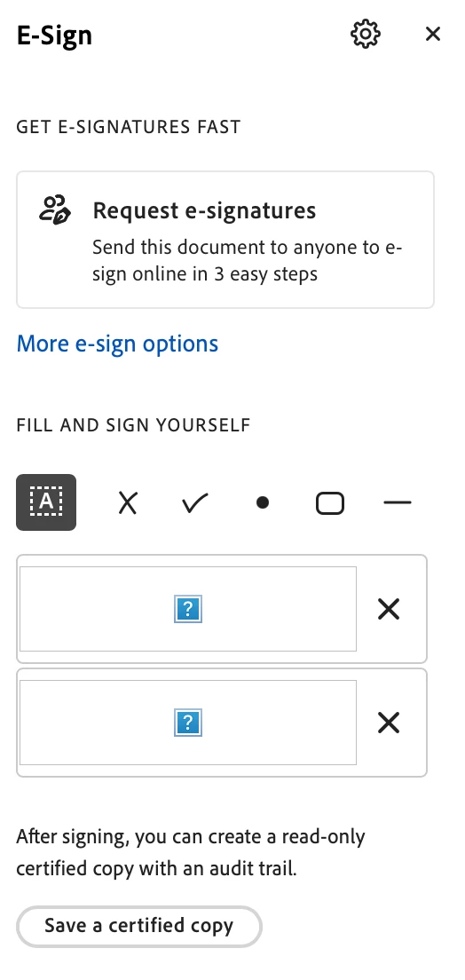Image resolution: width=465 pixels, height=980 pixels.
Task: Click the 'Send this document' description text
Action: [x=248, y=260]
